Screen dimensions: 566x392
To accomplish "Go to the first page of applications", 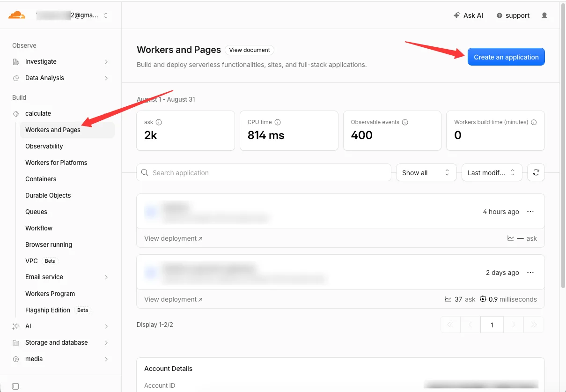I will tap(450, 325).
